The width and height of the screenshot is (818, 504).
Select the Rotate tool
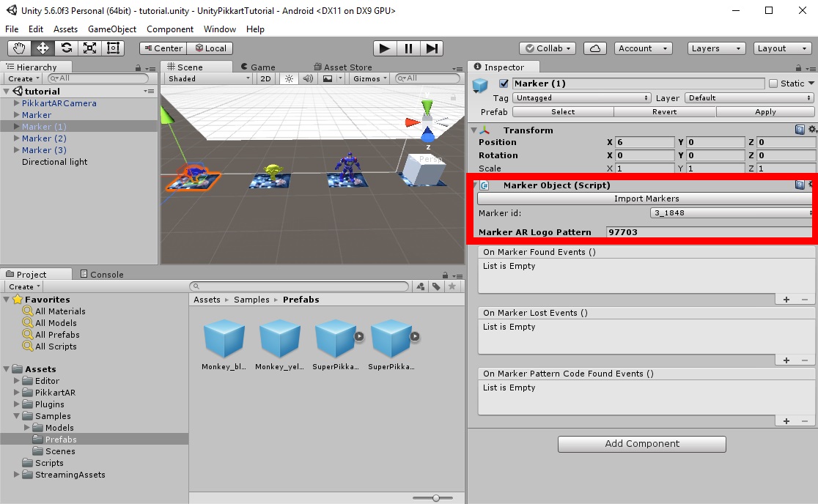coord(66,48)
